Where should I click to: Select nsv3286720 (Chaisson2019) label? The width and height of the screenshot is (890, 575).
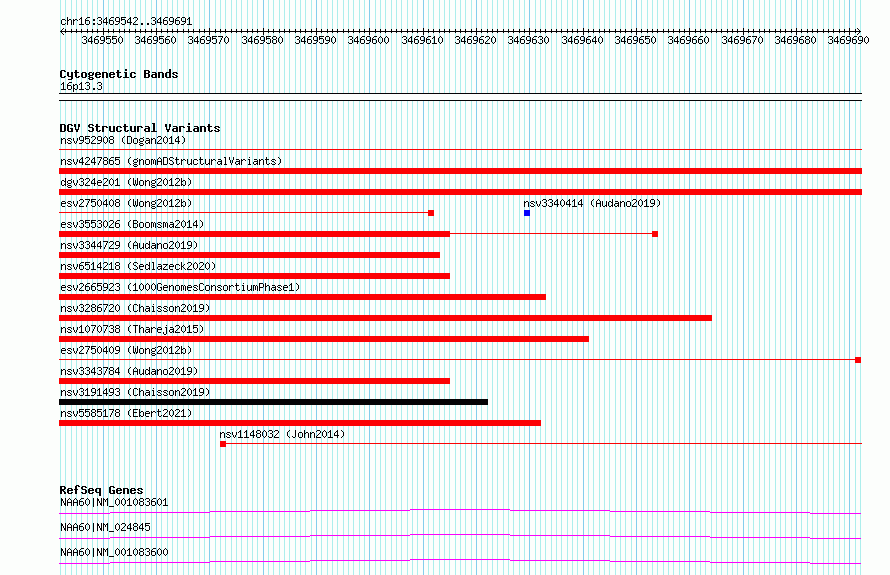click(135, 308)
